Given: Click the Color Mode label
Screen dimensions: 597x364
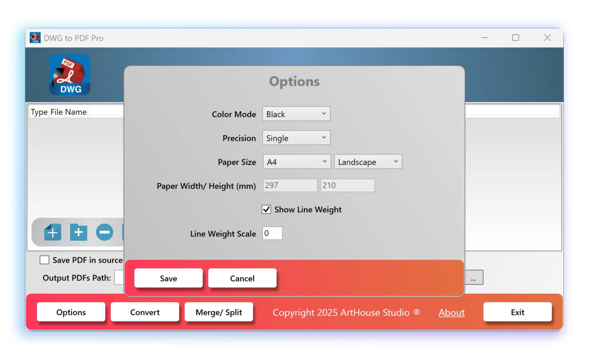Looking at the screenshot, I should pyautogui.click(x=234, y=114).
